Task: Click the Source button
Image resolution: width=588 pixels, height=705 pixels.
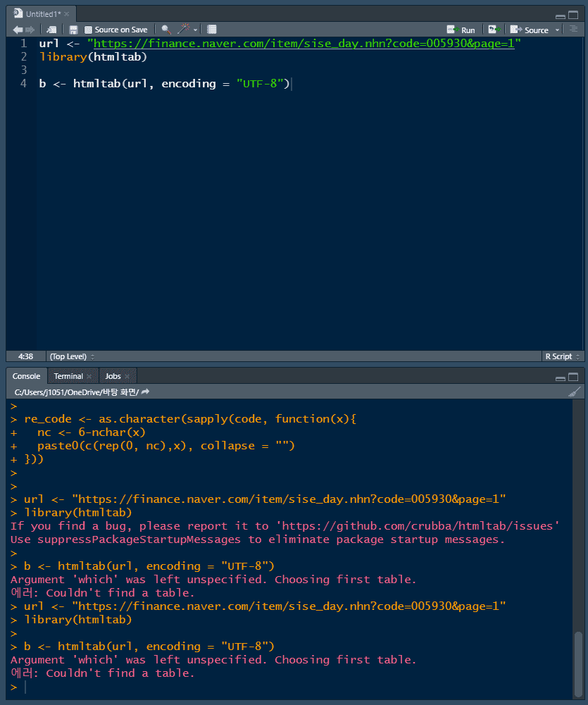Action: tap(530, 30)
